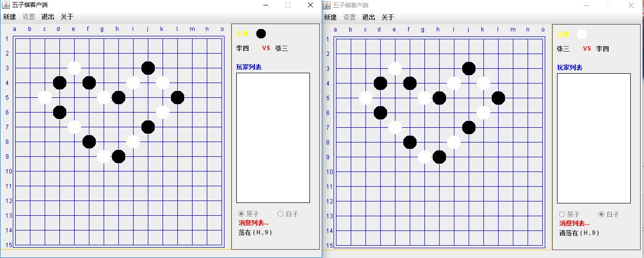Viewport: 644px width, 258px height.
Task: Click black stone at l5 on left board
Action: click(177, 97)
